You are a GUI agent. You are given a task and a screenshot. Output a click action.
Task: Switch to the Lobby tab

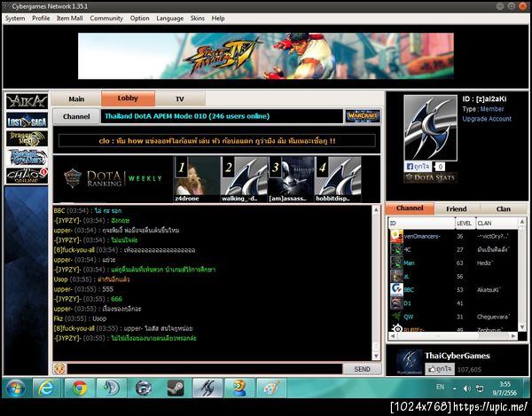(128, 98)
